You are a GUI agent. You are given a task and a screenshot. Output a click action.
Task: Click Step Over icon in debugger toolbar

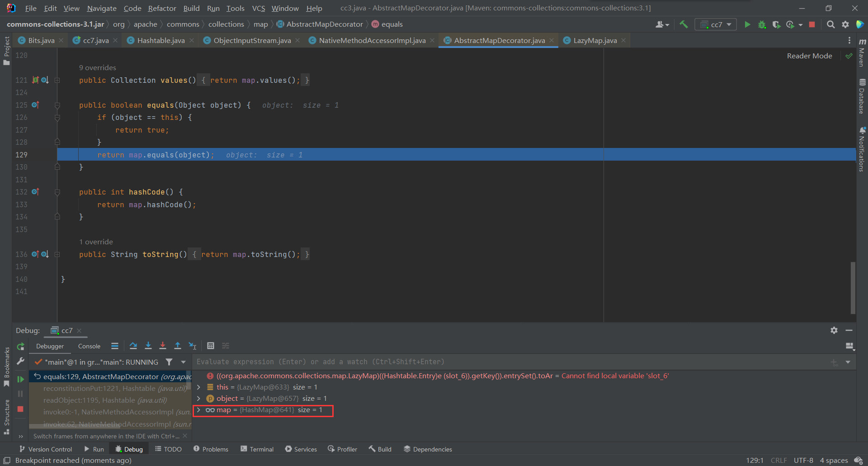coord(133,346)
